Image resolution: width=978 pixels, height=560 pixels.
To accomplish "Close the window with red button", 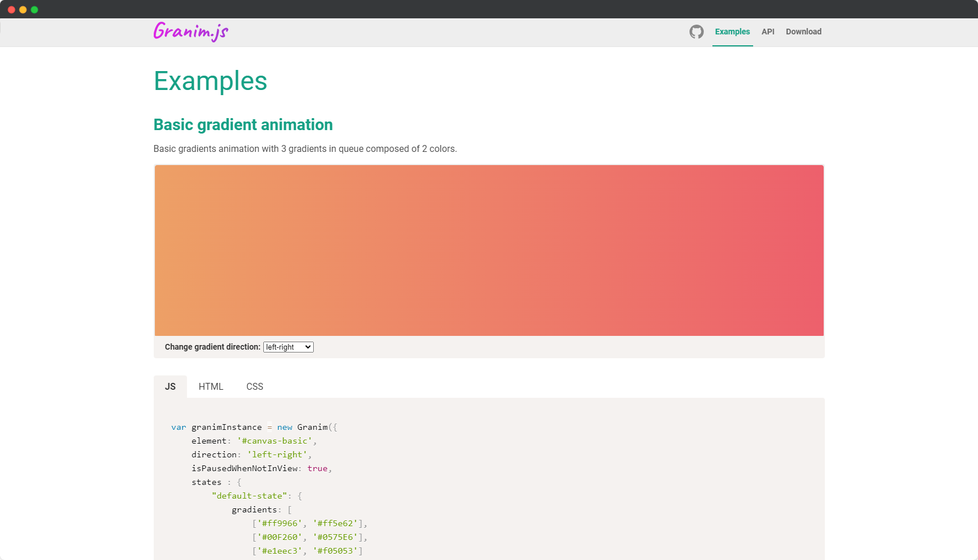I will click(11, 10).
